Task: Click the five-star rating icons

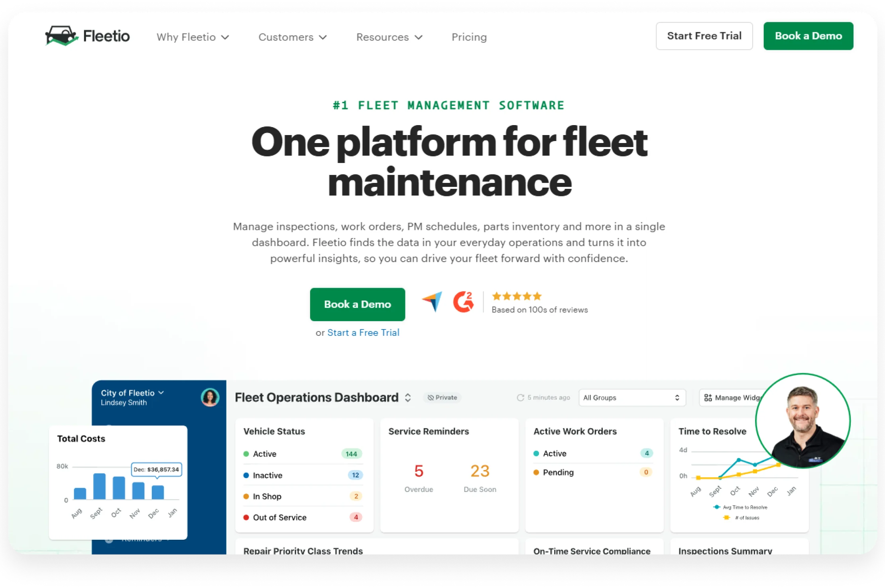Action: point(517,296)
